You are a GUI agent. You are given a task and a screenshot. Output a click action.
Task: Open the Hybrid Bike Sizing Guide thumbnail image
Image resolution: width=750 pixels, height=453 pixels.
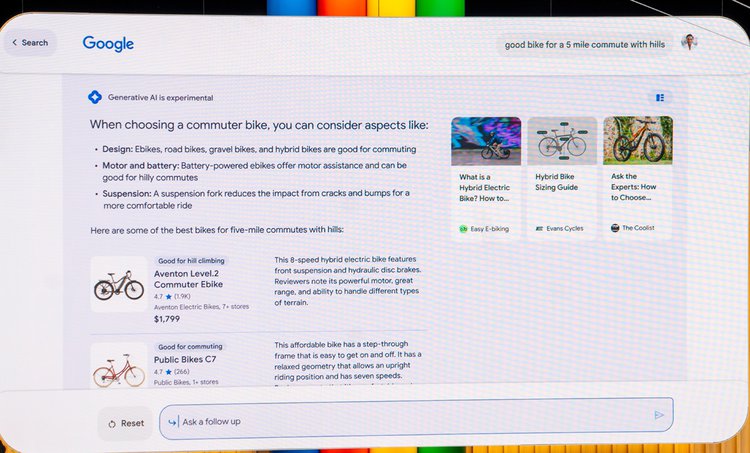tap(562, 141)
